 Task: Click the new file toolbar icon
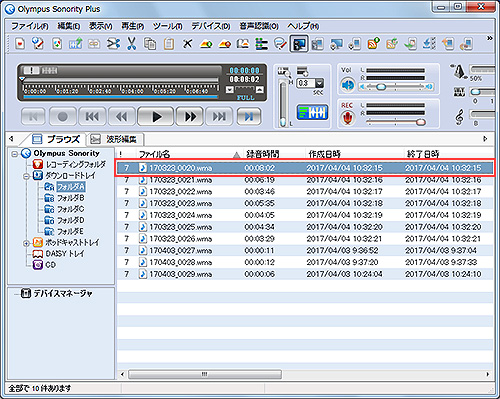pos(20,44)
